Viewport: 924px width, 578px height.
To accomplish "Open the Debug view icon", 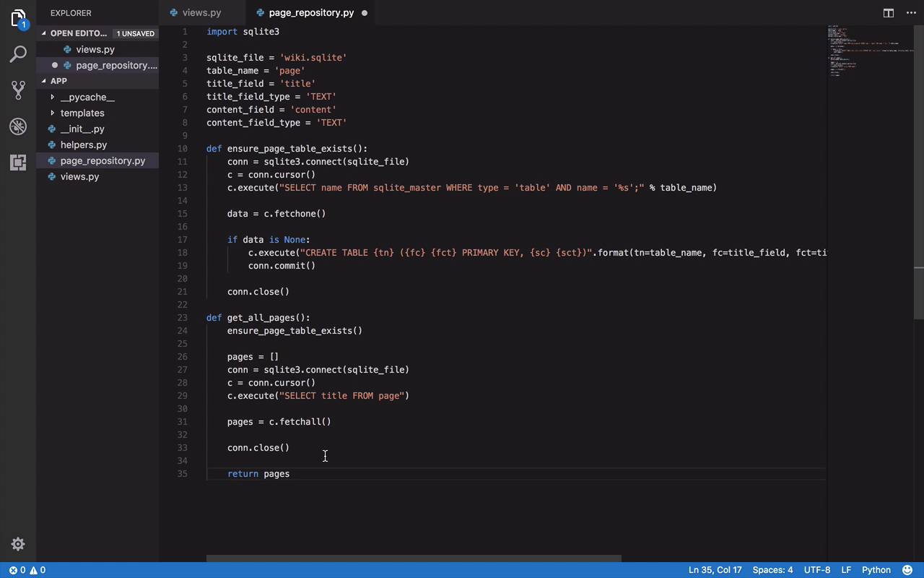I will [18, 126].
